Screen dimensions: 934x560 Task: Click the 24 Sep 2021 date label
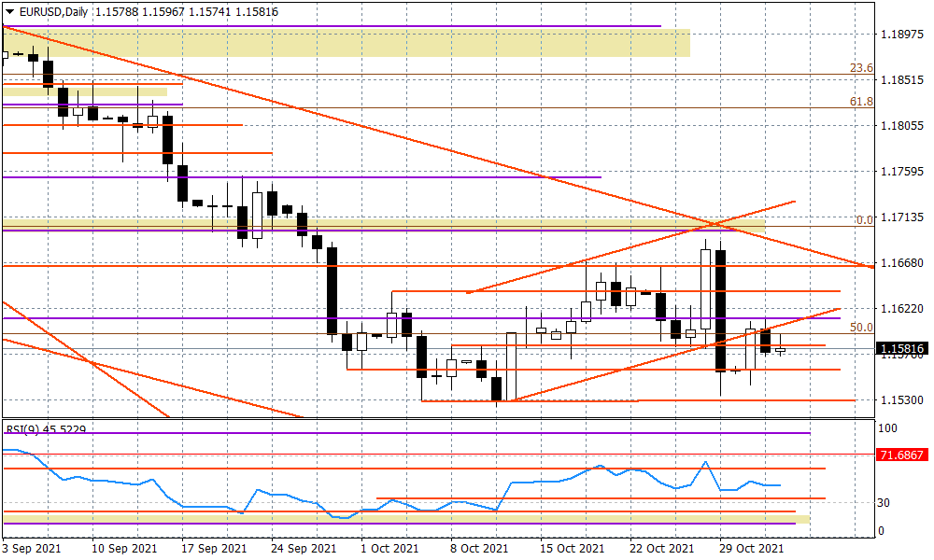pos(304,548)
